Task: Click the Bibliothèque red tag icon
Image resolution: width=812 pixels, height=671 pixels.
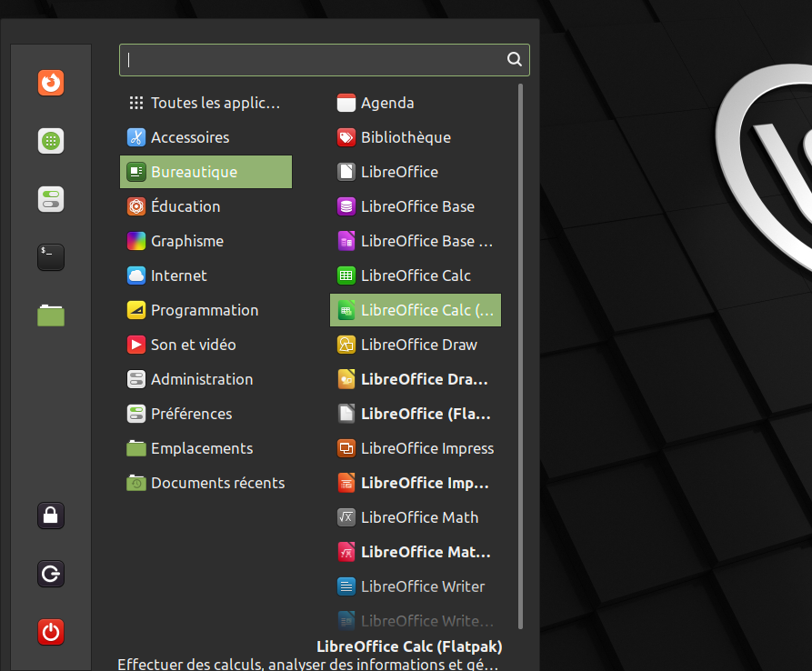Action: (346, 137)
